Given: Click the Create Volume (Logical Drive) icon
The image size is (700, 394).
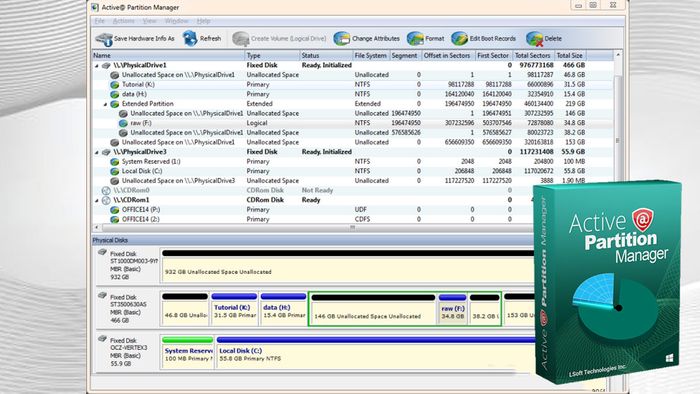Looking at the screenshot, I should click(241, 39).
